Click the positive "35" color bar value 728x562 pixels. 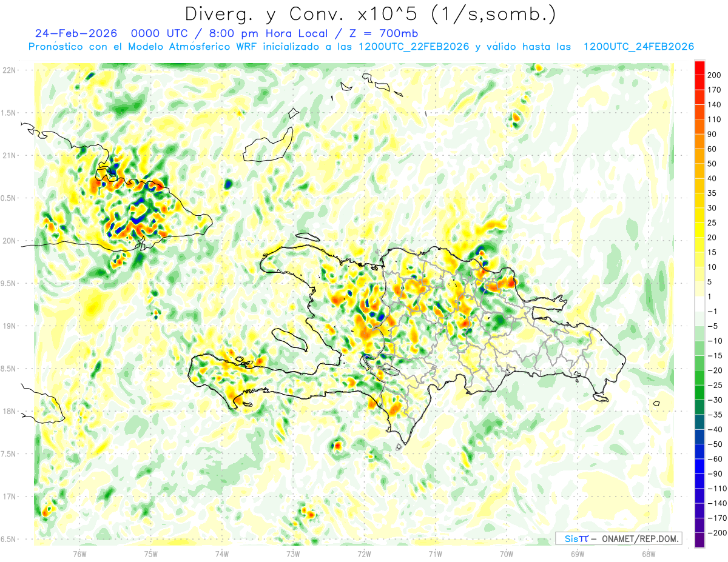pos(712,193)
